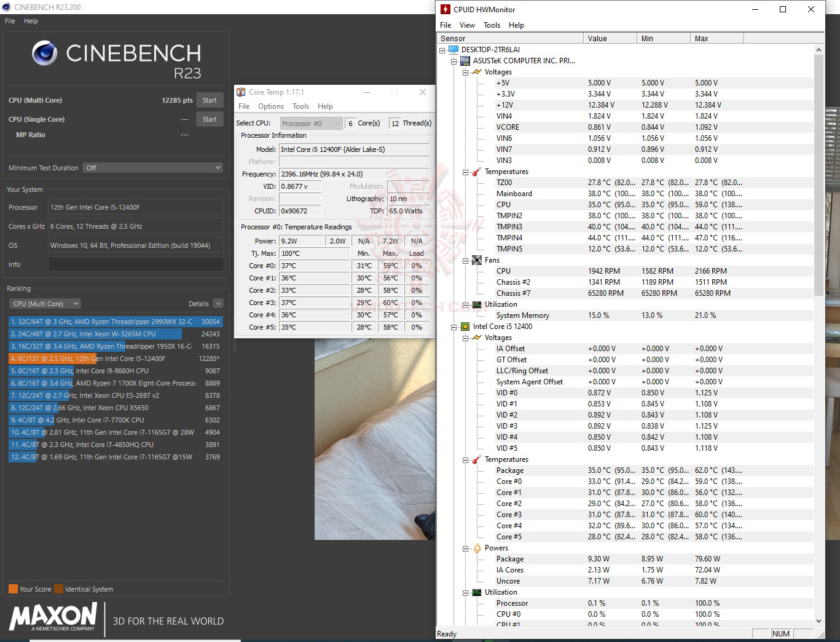Image resolution: width=840 pixels, height=642 pixels.
Task: Open the CPU (Multi Core) ranking dropdown
Action: 45,304
